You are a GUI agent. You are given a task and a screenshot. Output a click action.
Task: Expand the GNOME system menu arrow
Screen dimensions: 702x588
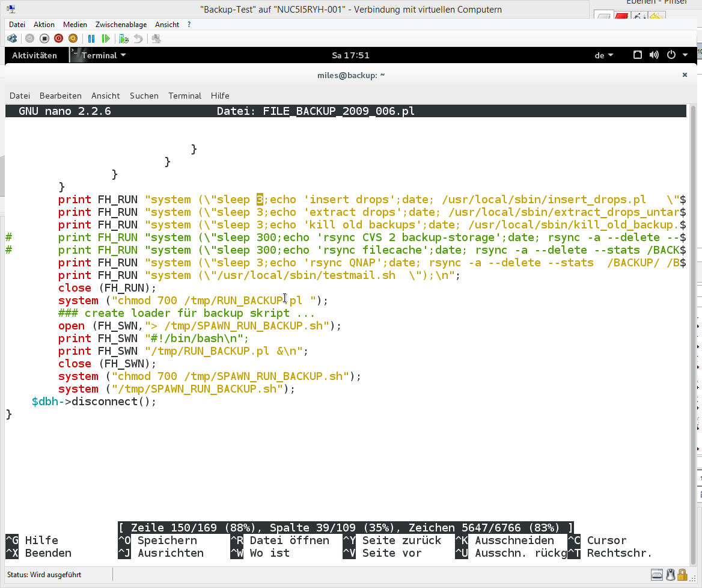[685, 55]
